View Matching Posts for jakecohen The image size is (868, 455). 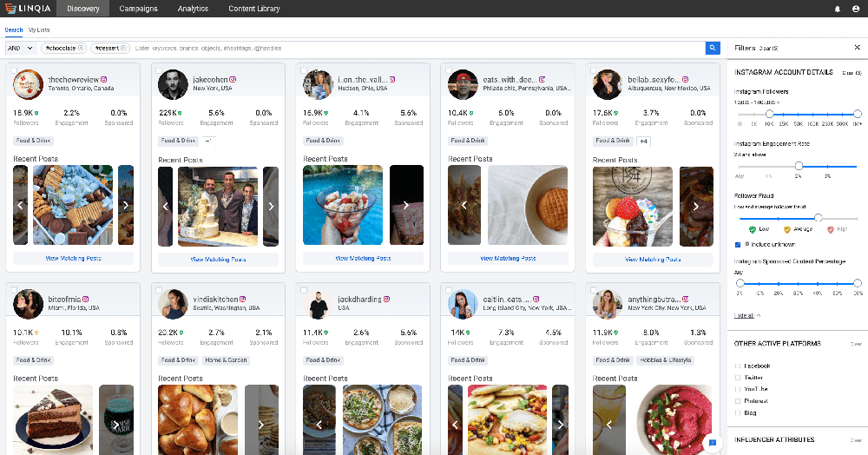coord(218,260)
